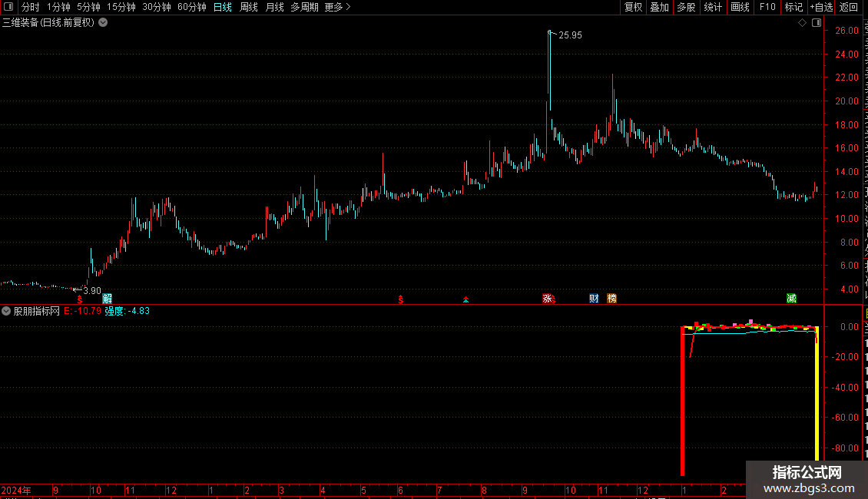Select the 15分钟 period
This screenshot has width=868, height=499.
tap(121, 7)
